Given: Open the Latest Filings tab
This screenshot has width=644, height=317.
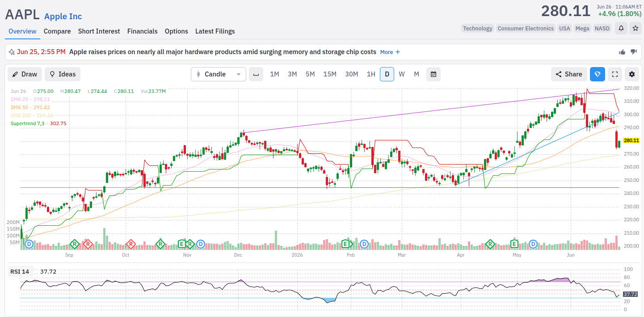Looking at the screenshot, I should (215, 31).
